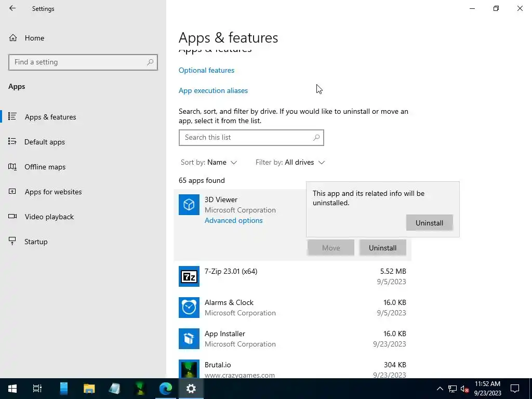Open App execution aliases link

point(213,90)
